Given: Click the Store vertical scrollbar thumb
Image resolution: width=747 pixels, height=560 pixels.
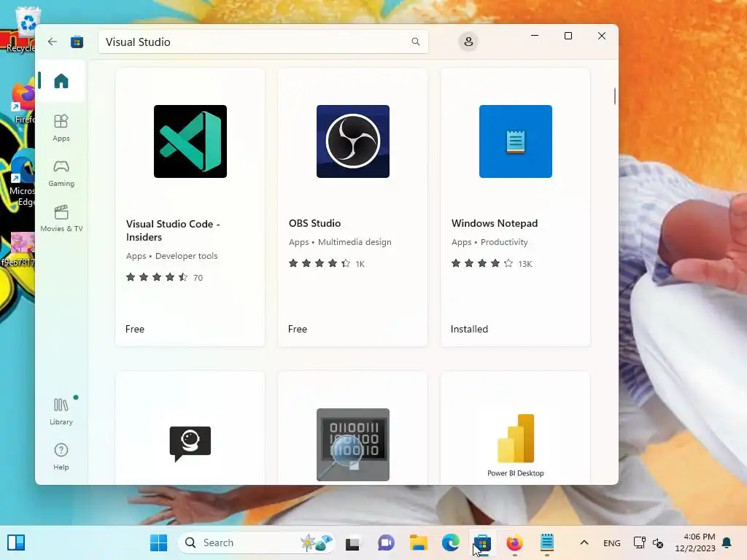Looking at the screenshot, I should 614,96.
